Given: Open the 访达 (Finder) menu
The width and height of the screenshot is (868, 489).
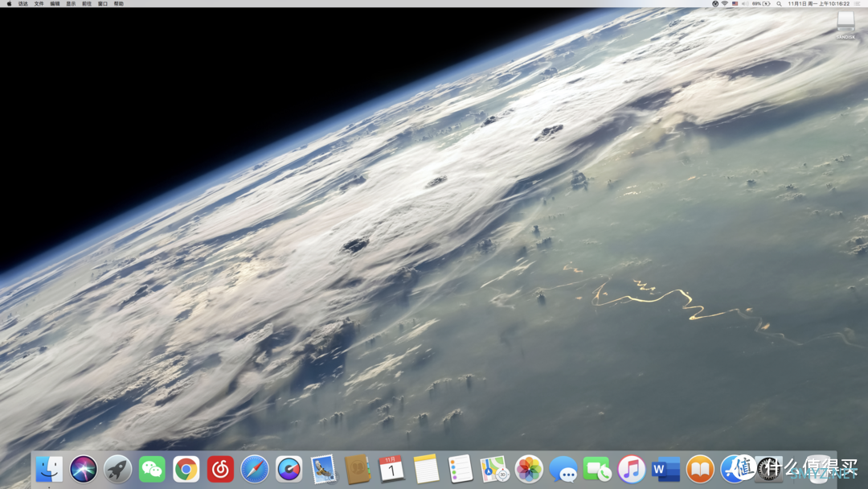Looking at the screenshot, I should pyautogui.click(x=23, y=4).
